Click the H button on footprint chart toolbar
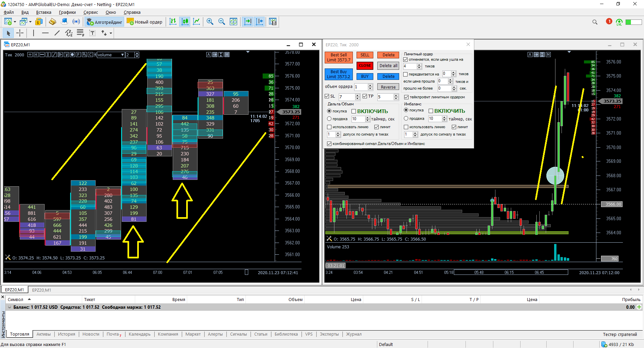 pyautogui.click(x=36, y=55)
